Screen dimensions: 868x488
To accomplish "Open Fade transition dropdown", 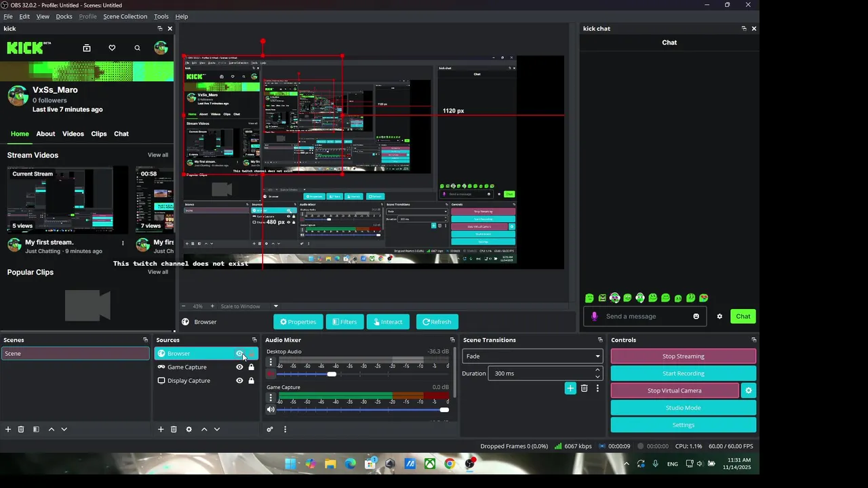I will coord(532,356).
